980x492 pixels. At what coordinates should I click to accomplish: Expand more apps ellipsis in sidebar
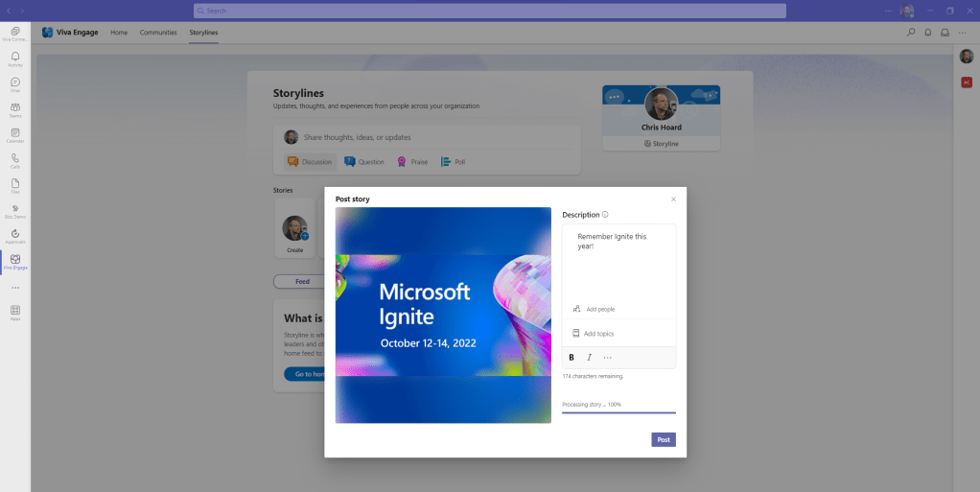15,288
